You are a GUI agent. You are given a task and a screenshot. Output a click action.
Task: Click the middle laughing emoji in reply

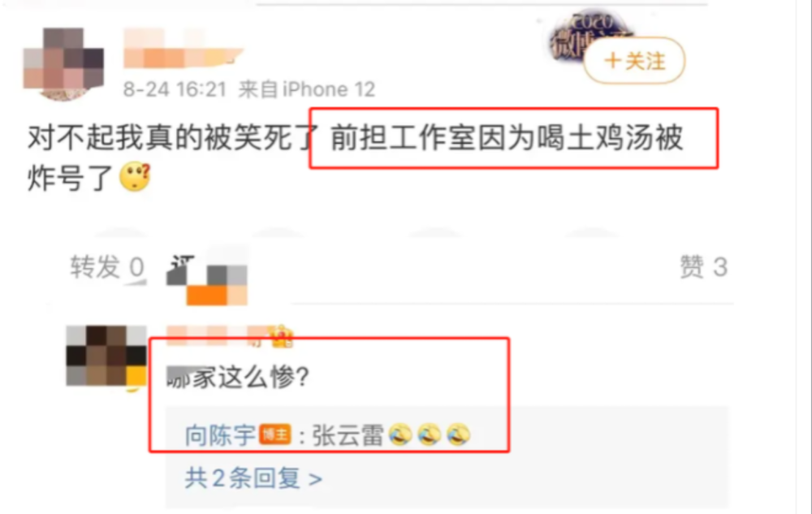430,434
